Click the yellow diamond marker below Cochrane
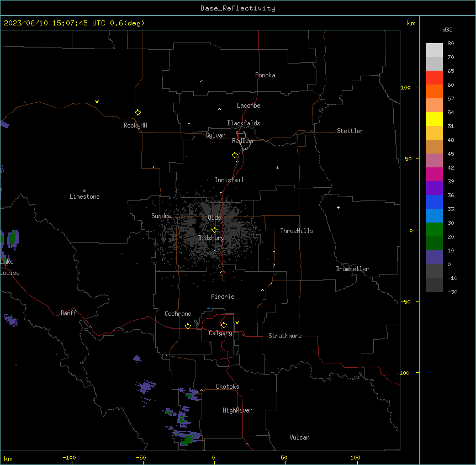The width and height of the screenshot is (476, 465). click(188, 326)
